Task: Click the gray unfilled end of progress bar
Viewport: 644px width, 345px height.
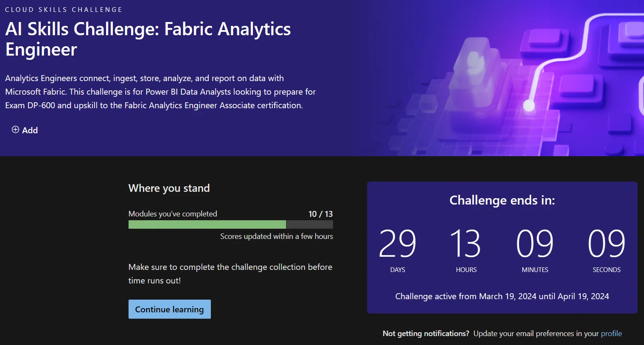Action: pos(309,224)
